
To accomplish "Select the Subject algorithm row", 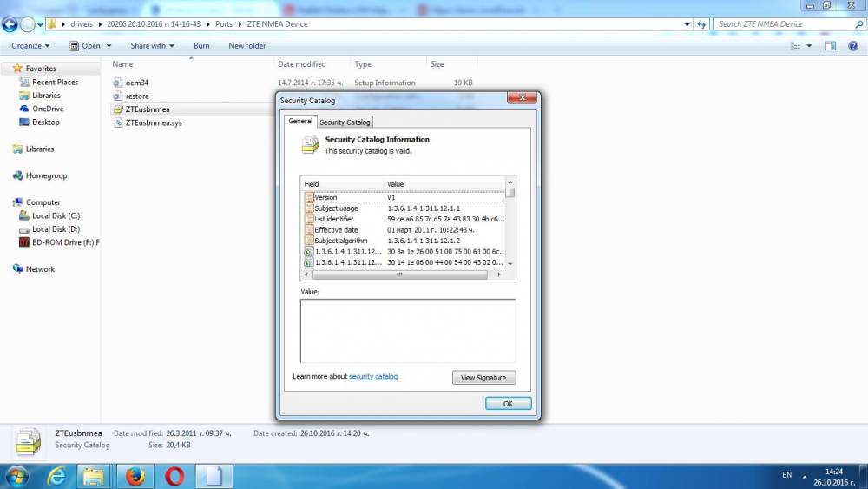I will click(x=404, y=241).
